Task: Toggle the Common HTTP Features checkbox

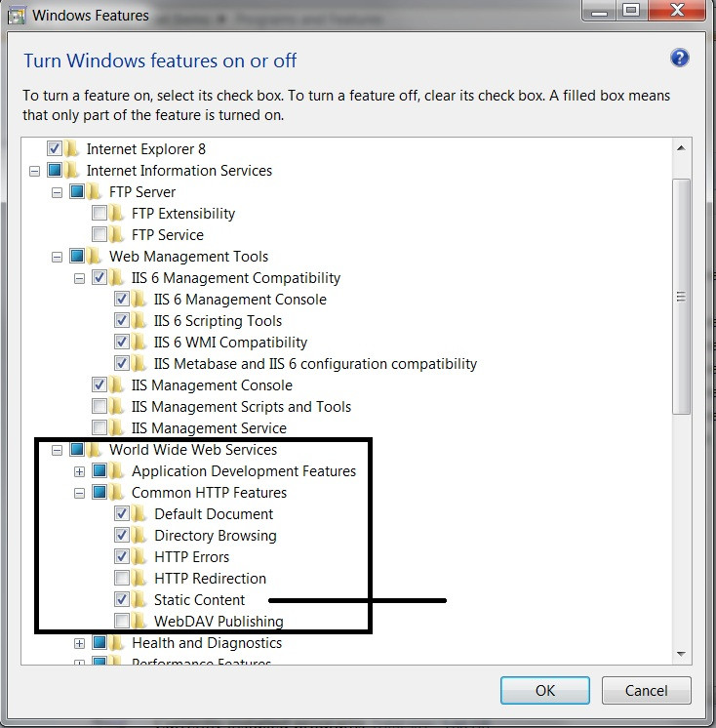Action: (x=99, y=492)
